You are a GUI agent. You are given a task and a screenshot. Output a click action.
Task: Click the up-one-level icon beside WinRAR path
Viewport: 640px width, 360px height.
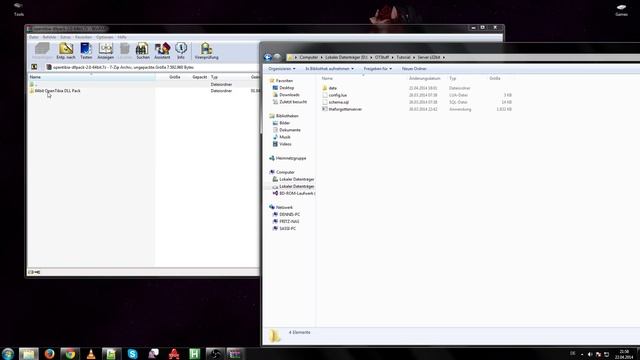click(34, 67)
